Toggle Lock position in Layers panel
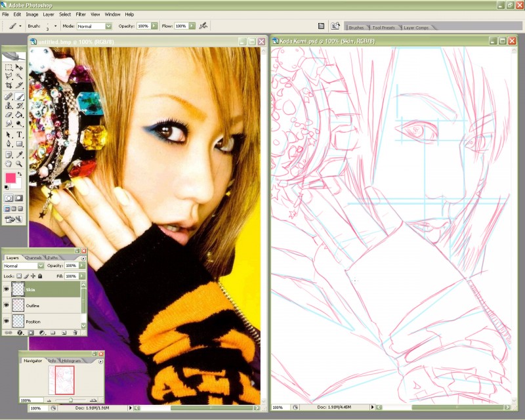 33,276
